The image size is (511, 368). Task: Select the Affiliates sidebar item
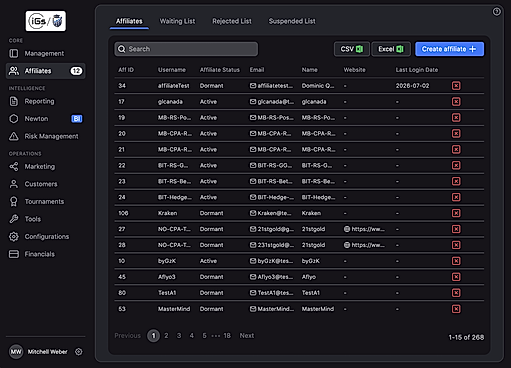click(x=45, y=71)
